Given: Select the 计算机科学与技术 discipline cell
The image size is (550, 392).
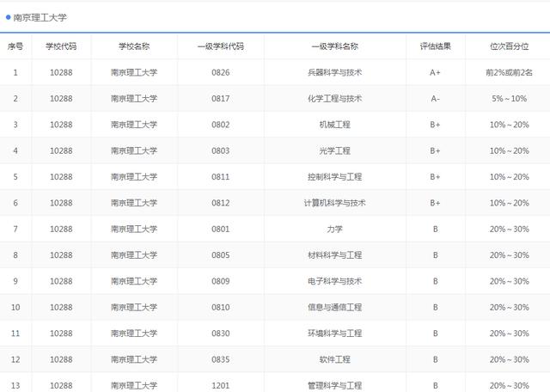Looking at the screenshot, I should 335,203.
